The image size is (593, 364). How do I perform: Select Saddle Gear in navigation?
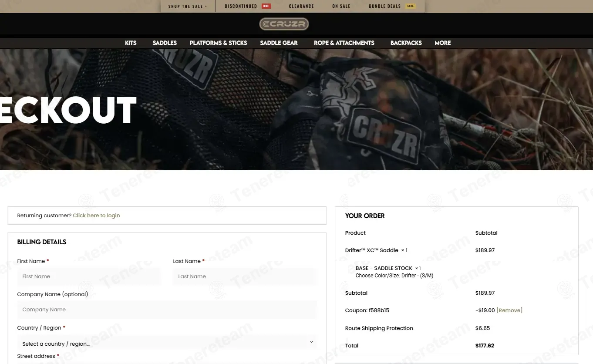[x=279, y=43]
